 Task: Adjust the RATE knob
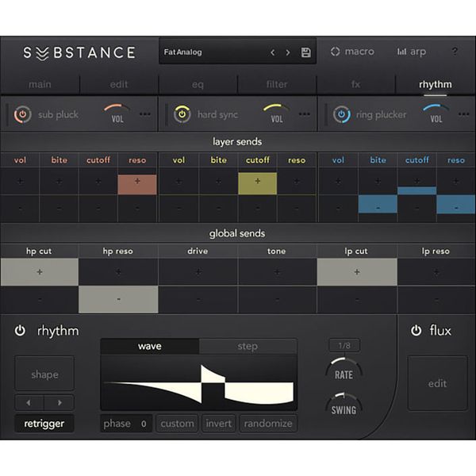(344, 370)
